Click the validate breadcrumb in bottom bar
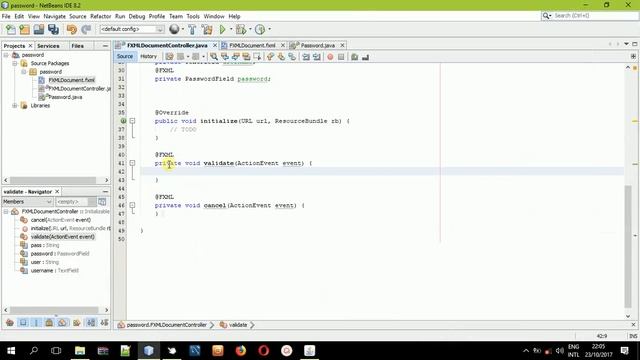The width and height of the screenshot is (640, 360). click(238, 325)
